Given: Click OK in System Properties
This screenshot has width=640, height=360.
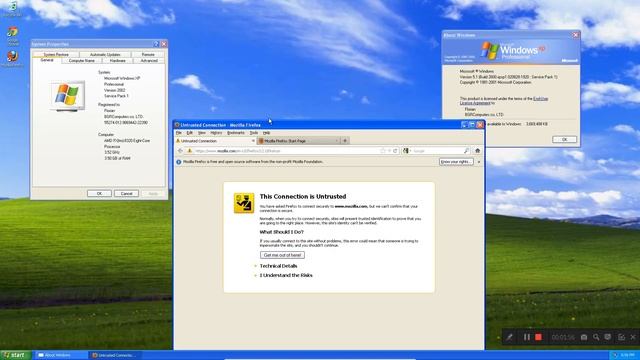Looking at the screenshot, I should [99, 193].
